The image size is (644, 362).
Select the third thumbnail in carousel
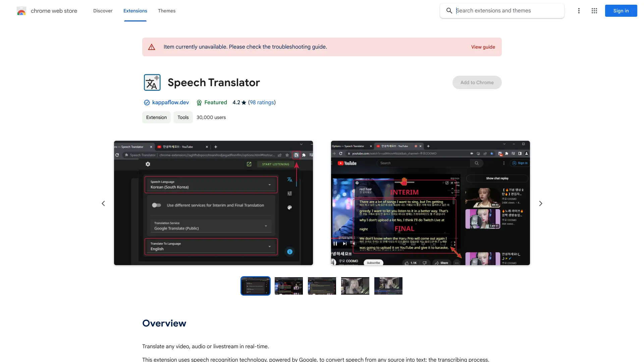322,286
